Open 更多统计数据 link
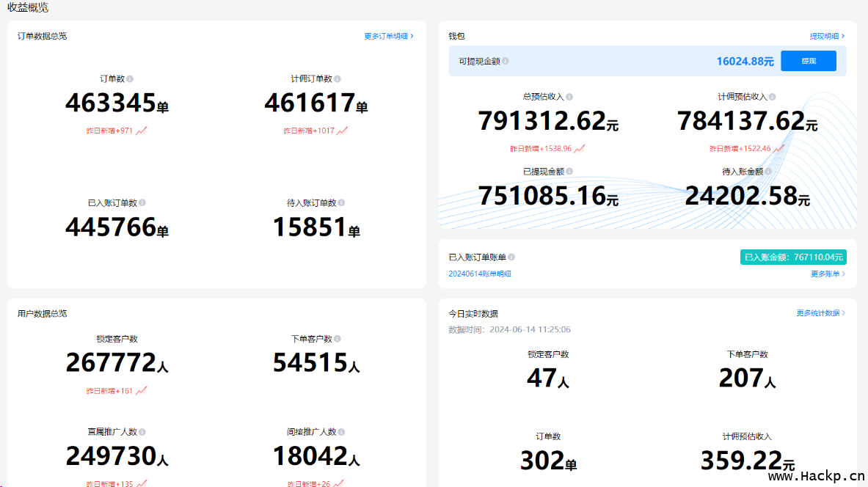 click(820, 313)
